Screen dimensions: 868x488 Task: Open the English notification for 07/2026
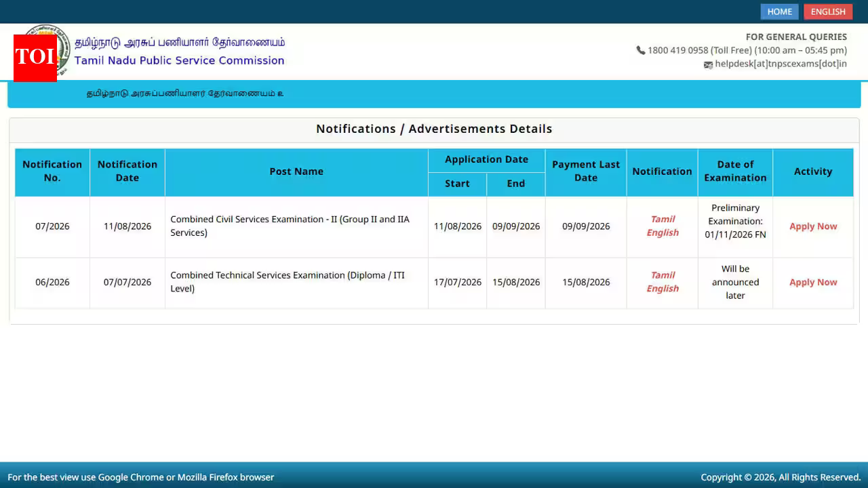point(663,232)
